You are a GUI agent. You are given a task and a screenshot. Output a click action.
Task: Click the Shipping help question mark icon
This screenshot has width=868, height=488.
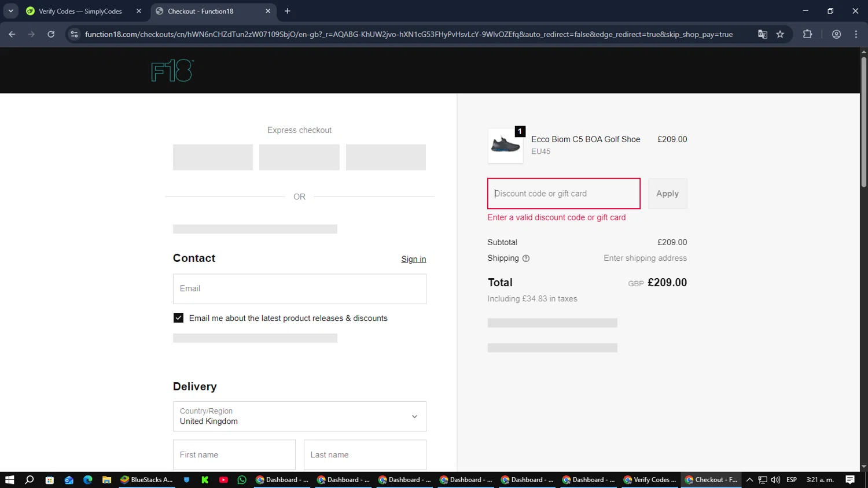click(526, 258)
